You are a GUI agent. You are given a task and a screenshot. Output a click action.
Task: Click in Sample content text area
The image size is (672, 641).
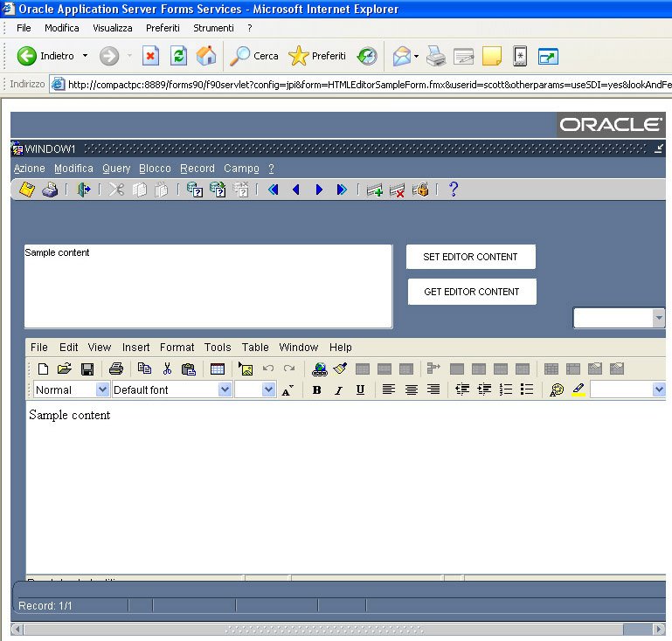[x=208, y=286]
